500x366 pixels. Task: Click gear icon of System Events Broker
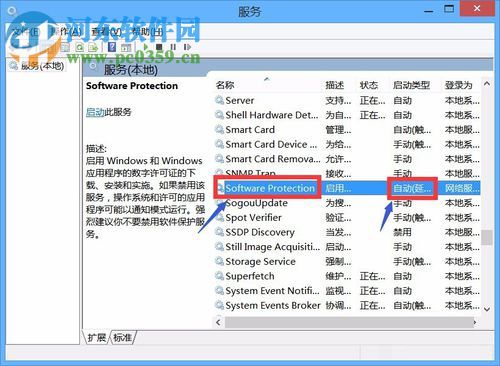[x=219, y=305]
